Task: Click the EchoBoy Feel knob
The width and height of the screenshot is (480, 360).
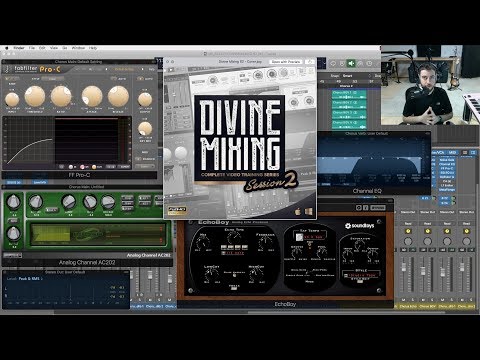Action: tap(323, 253)
